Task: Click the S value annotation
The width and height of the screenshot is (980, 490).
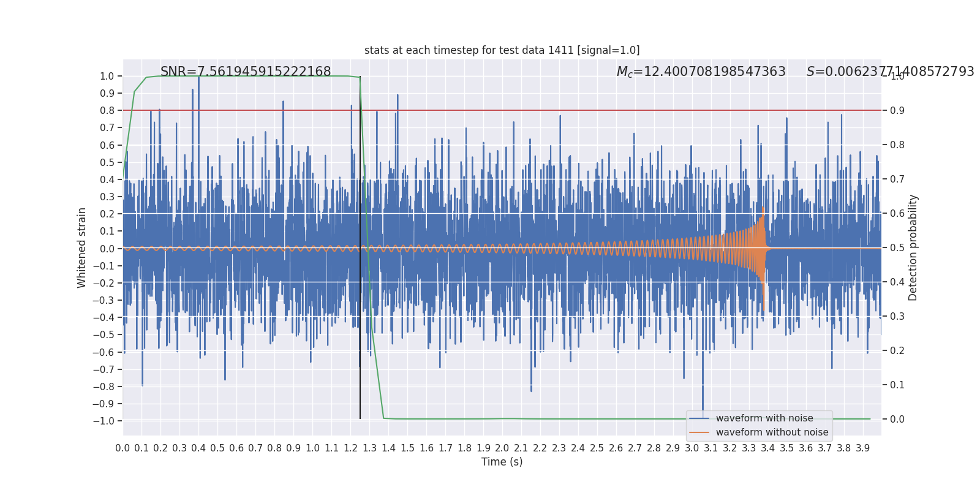Action: coord(890,72)
